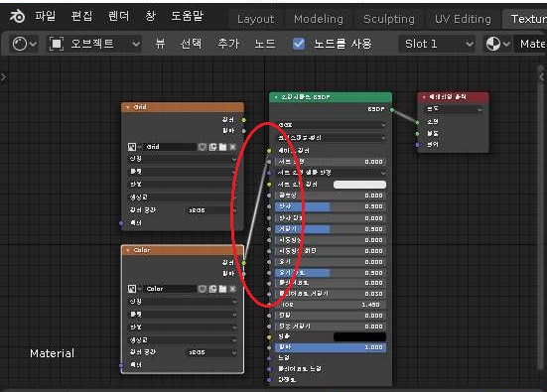Click the black emission color swatch
This screenshot has width=547, height=392.
pos(359,336)
